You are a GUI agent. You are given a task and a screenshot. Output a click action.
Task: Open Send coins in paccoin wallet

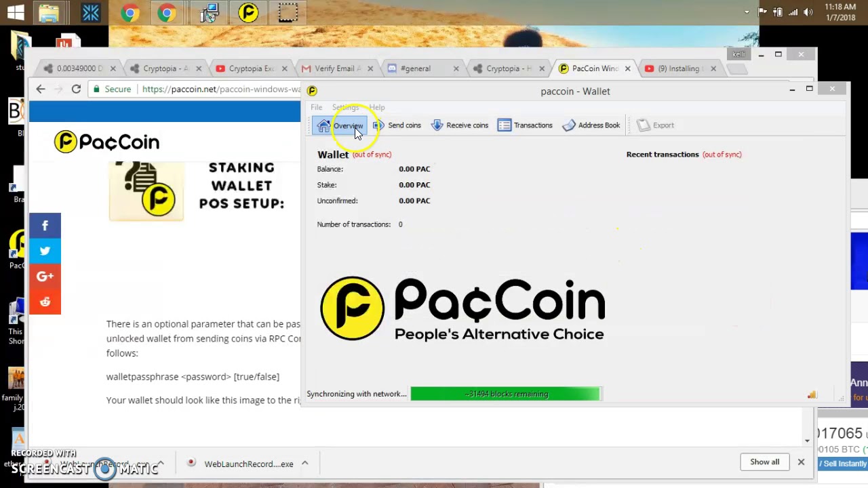click(397, 125)
